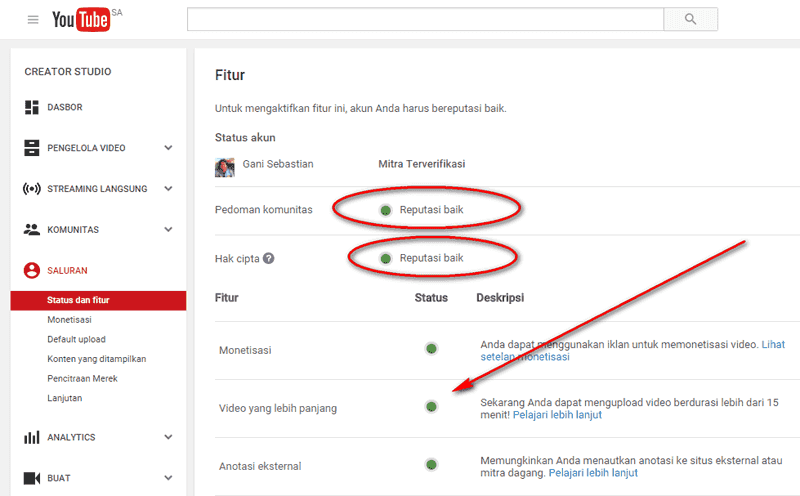Open the Dasbor menu item
This screenshot has width=800, height=496.
pos(65,107)
